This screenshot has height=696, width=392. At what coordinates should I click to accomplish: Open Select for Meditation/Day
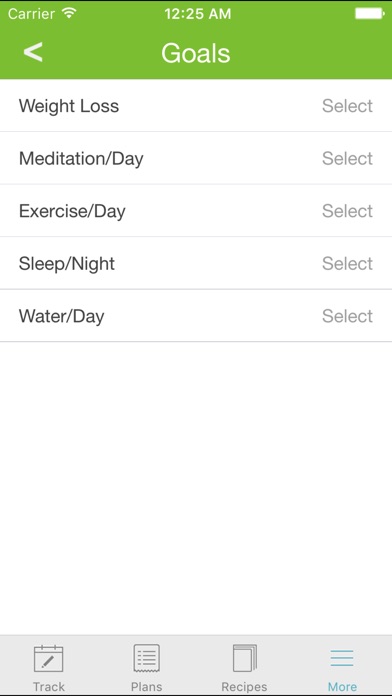pyautogui.click(x=347, y=158)
